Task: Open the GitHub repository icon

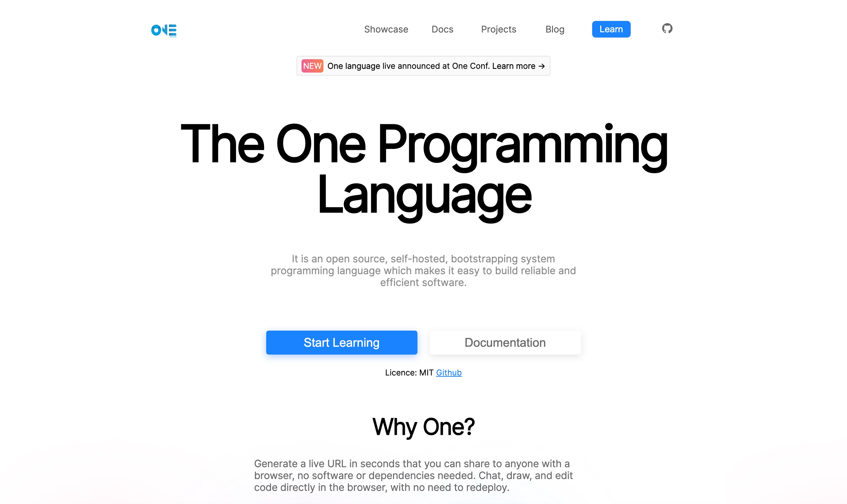Action: (667, 29)
